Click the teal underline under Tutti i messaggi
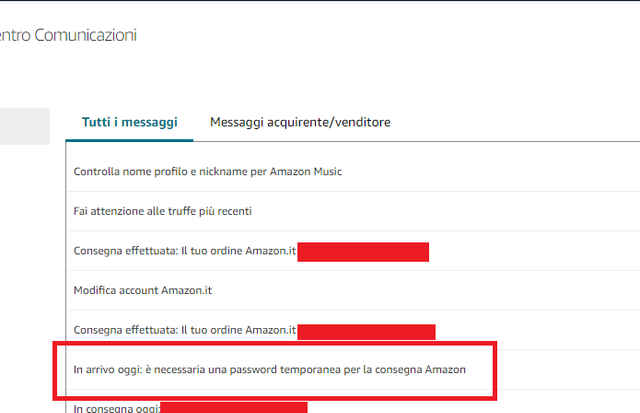The height and width of the screenshot is (413, 640). (x=129, y=140)
